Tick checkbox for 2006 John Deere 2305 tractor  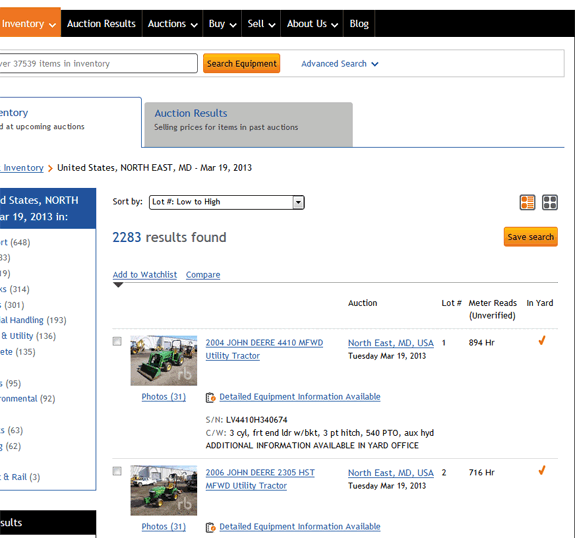(117, 471)
